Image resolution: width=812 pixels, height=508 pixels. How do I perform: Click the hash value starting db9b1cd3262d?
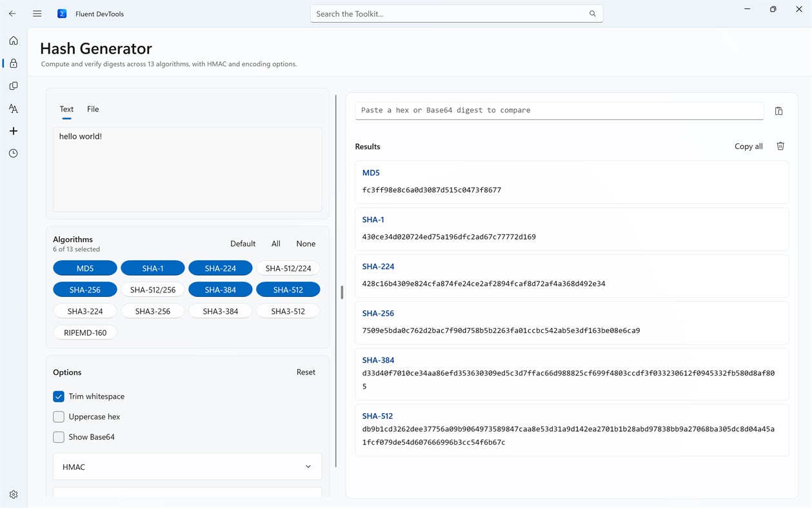click(x=568, y=436)
